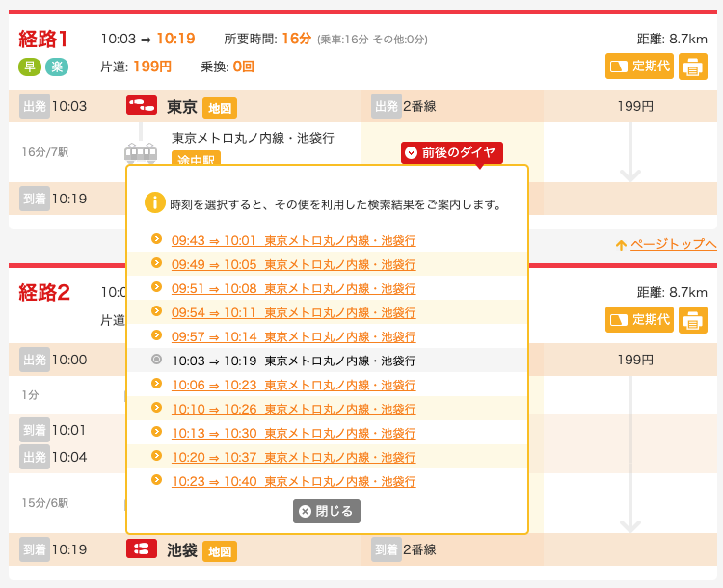Click the arrow bullet beside 09:54 train
The height and width of the screenshot is (588, 723).
pos(157,310)
